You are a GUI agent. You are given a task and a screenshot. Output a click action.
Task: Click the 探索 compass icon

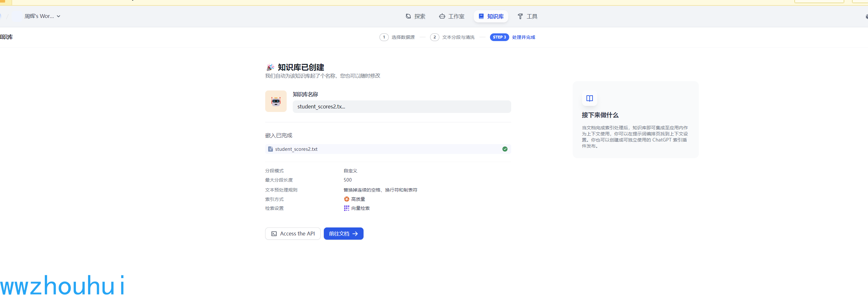pyautogui.click(x=408, y=16)
